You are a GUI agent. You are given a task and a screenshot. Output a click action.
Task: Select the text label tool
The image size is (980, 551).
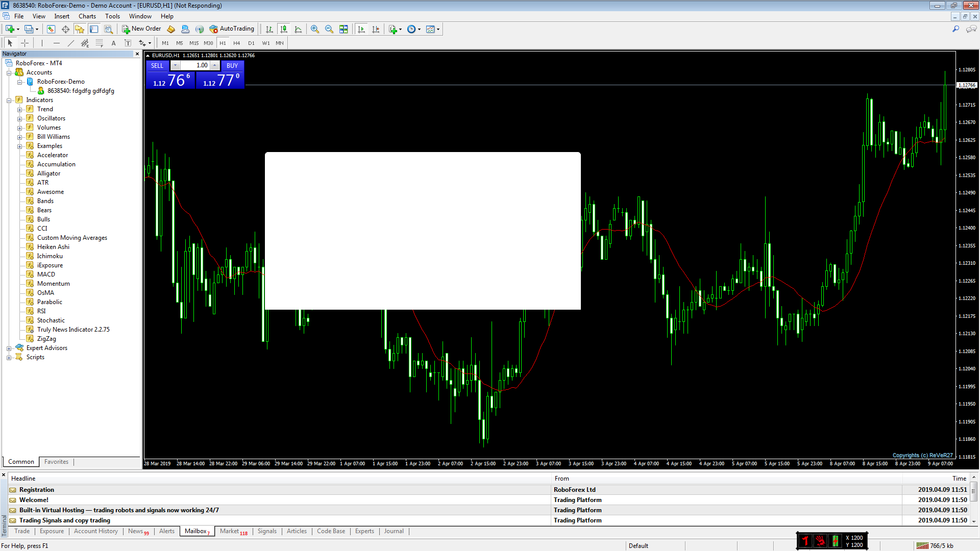pos(128,43)
